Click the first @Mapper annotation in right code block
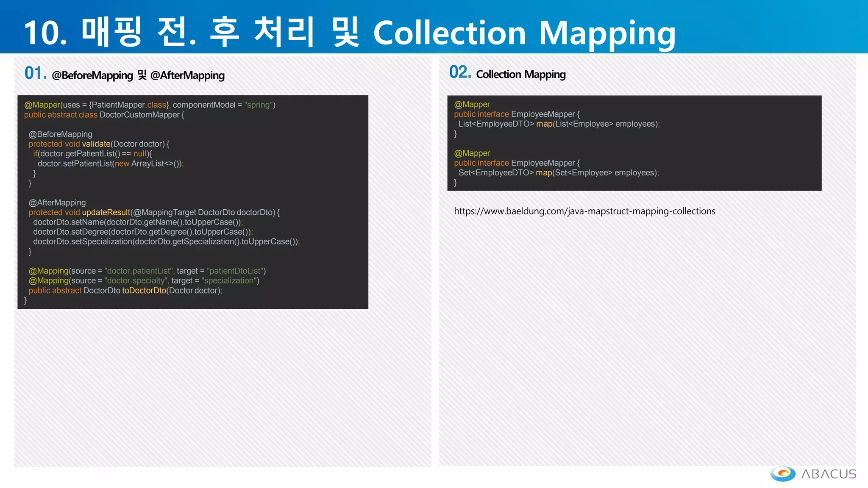This screenshot has height=488, width=868. pyautogui.click(x=472, y=105)
